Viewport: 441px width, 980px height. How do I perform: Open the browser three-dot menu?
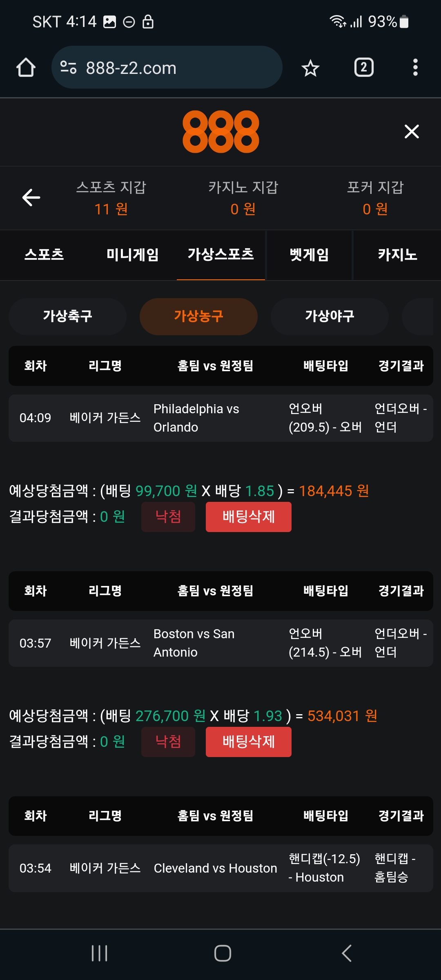coord(415,67)
